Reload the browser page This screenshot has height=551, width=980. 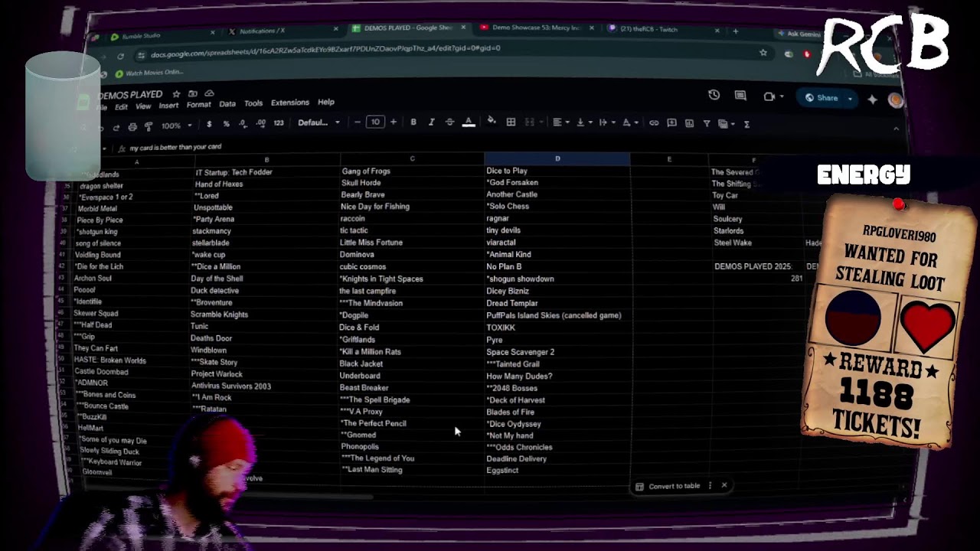pyautogui.click(x=120, y=57)
